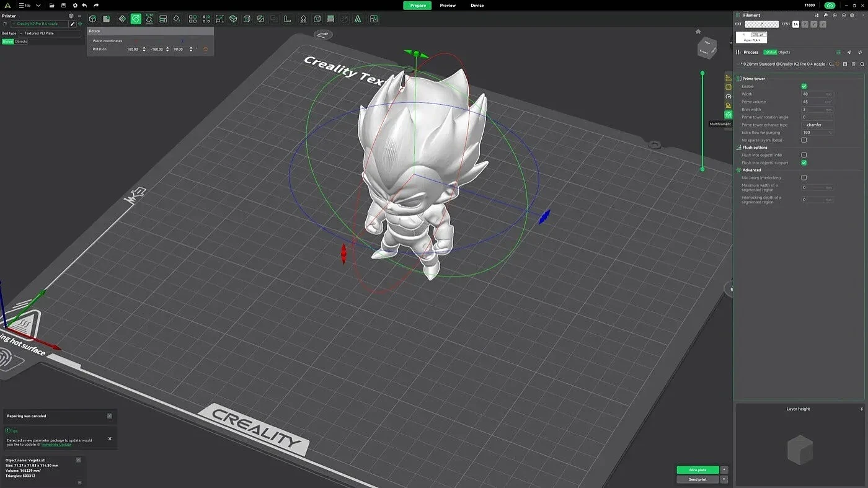Image resolution: width=868 pixels, height=488 pixels.
Task: Click the Slice plate button
Action: coord(697,470)
